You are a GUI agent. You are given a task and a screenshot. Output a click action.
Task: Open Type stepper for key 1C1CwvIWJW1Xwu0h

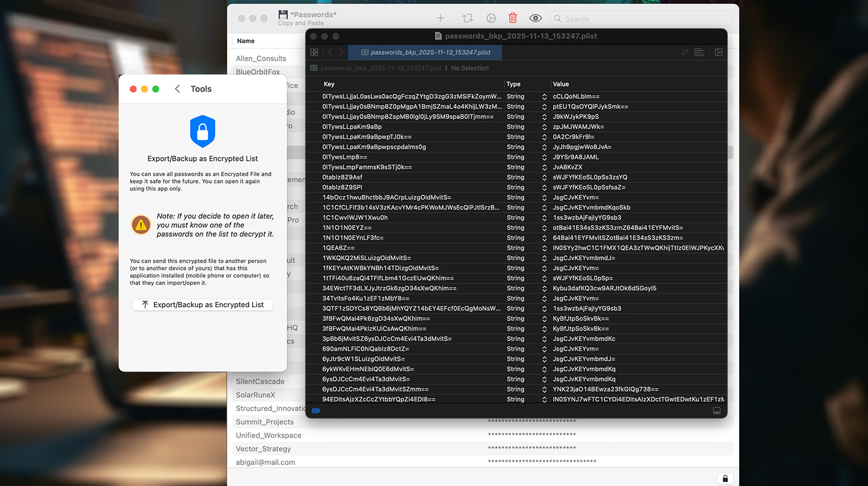coord(544,217)
